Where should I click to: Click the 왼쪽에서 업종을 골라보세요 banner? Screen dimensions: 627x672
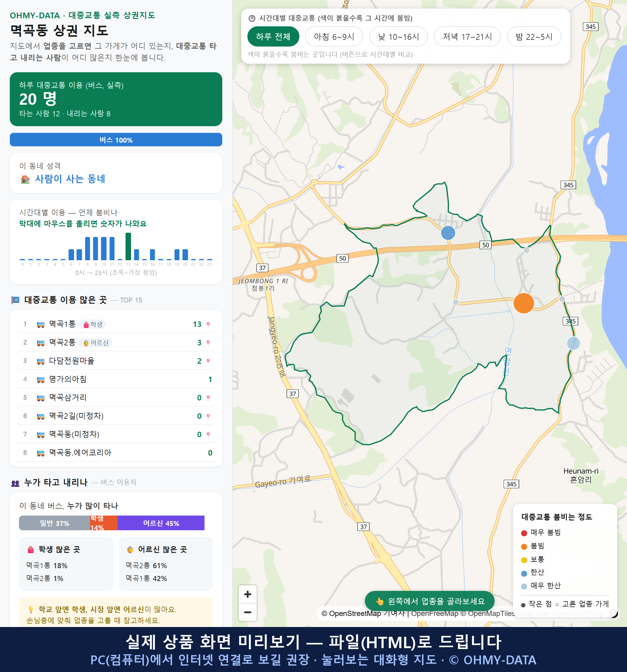click(x=430, y=601)
